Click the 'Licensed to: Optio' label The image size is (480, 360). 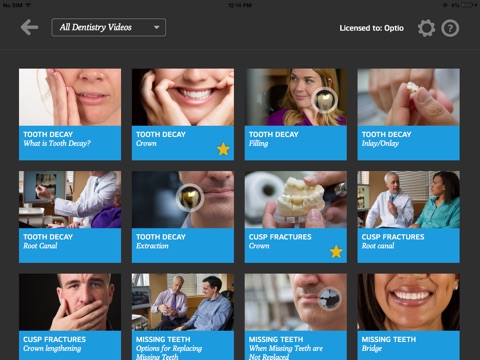click(x=371, y=28)
